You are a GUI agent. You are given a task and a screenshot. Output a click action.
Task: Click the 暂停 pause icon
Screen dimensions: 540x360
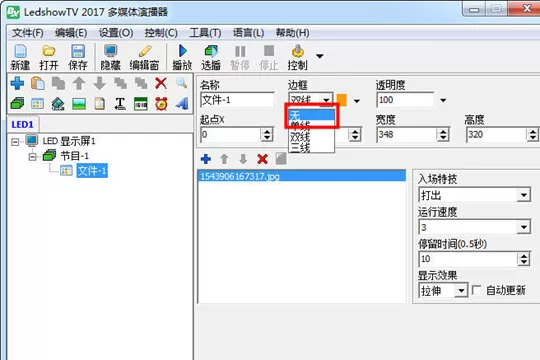240,57
